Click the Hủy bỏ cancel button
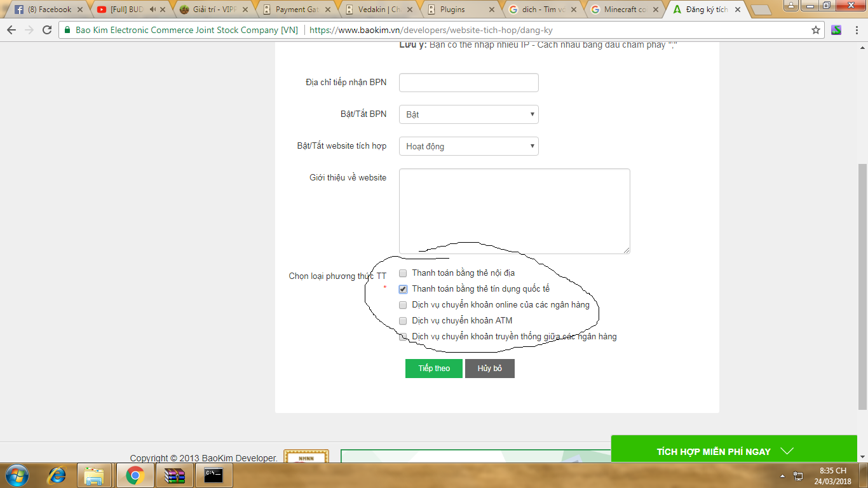868x488 pixels. 490,369
